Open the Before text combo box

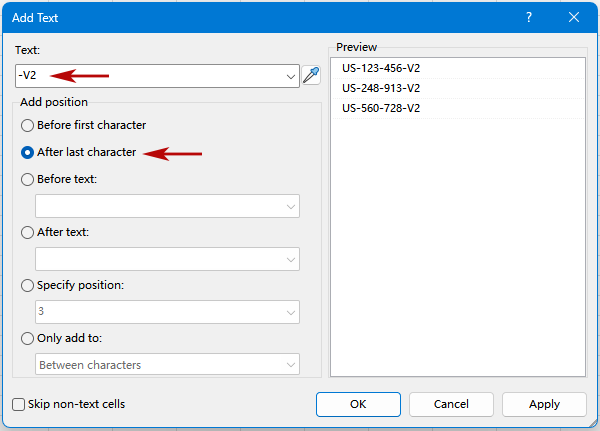click(x=167, y=206)
